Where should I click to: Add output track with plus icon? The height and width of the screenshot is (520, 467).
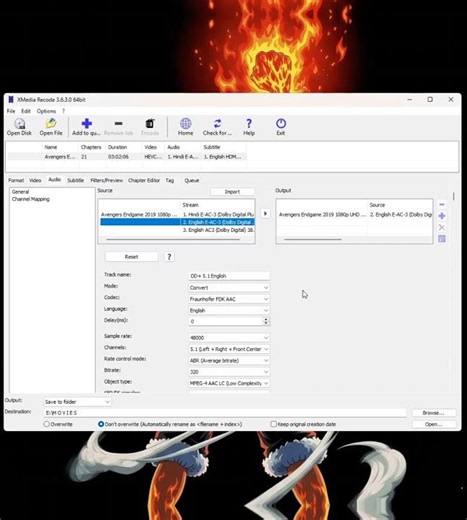(x=442, y=216)
